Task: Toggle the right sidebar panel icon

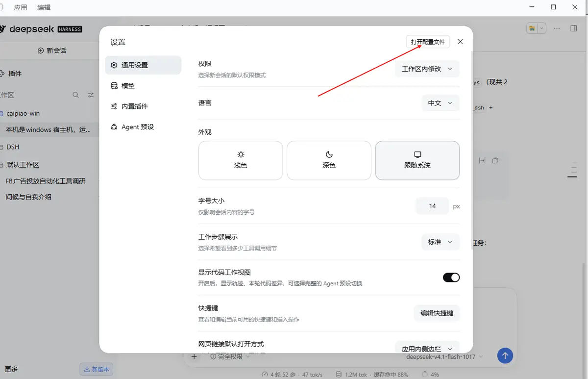Action: point(574,28)
